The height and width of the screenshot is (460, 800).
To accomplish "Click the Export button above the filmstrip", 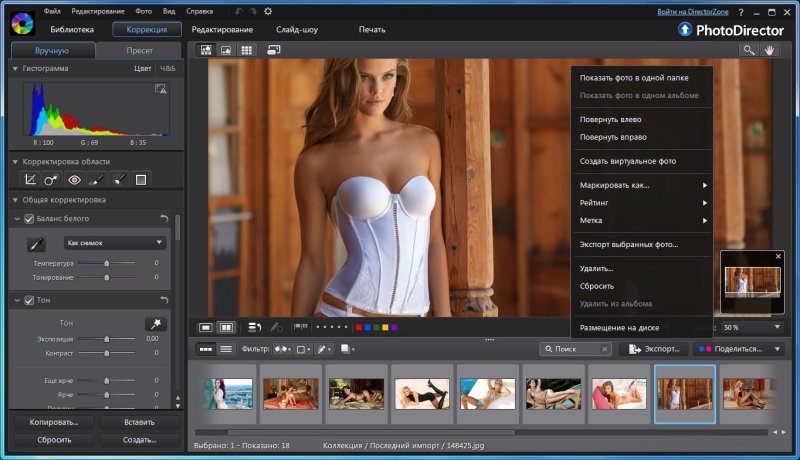I will [x=654, y=349].
